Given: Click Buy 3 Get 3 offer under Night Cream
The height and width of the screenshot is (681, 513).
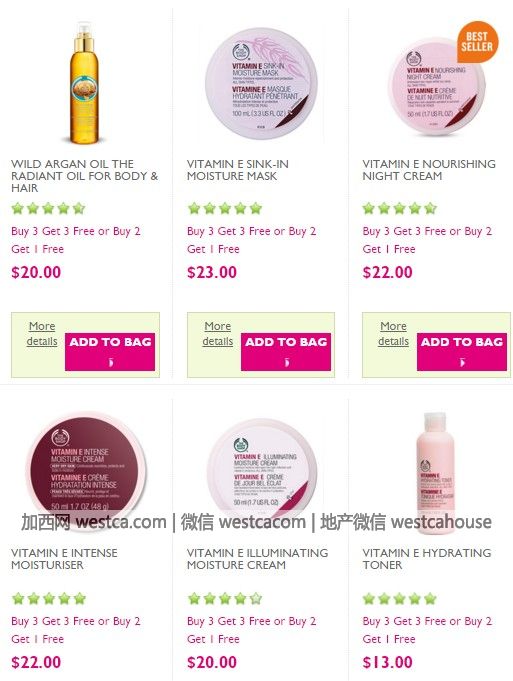Looking at the screenshot, I should pyautogui.click(x=427, y=240).
